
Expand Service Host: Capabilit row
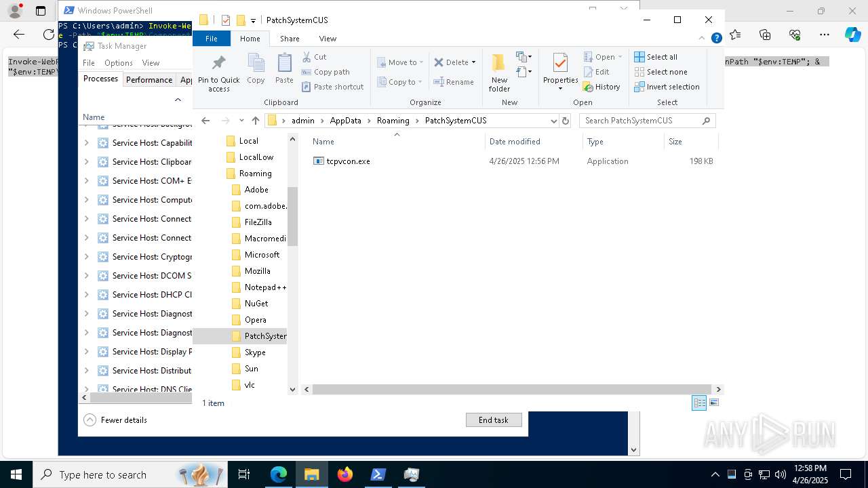(x=86, y=143)
